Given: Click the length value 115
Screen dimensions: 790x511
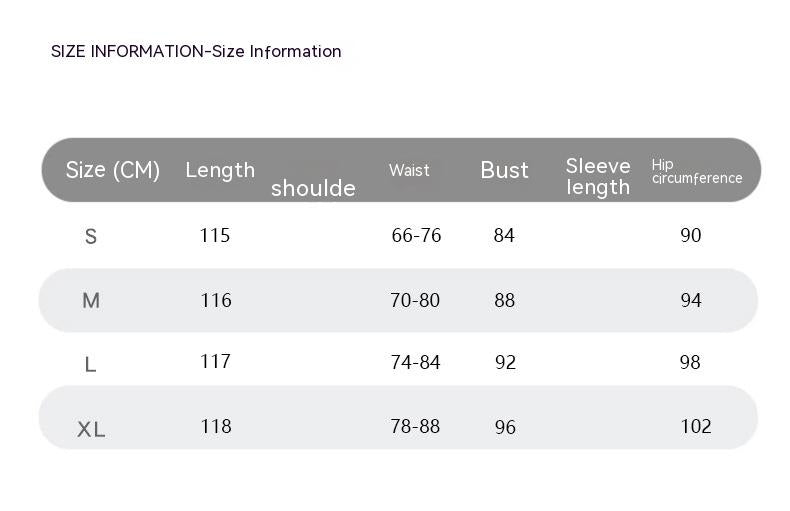Looking at the screenshot, I should pyautogui.click(x=215, y=235).
